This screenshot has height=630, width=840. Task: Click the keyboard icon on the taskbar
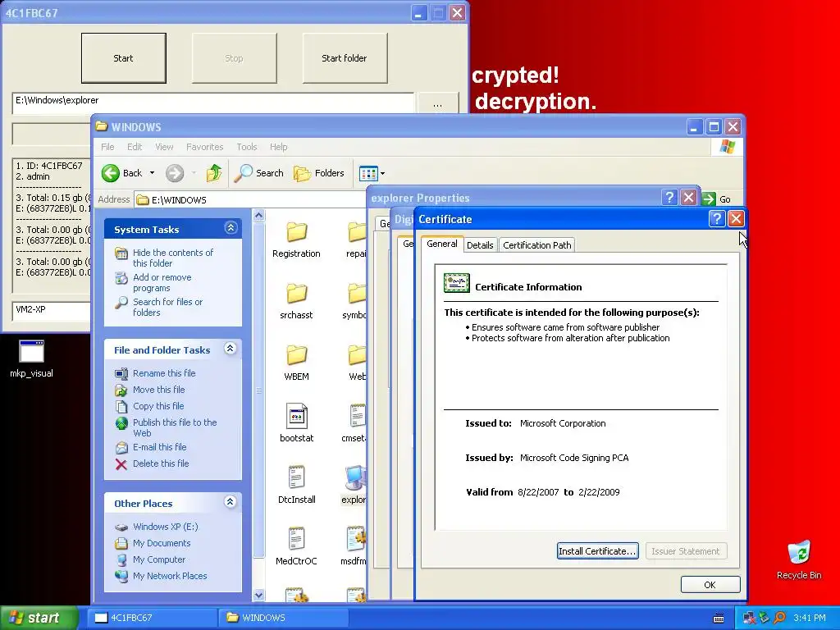click(x=719, y=619)
